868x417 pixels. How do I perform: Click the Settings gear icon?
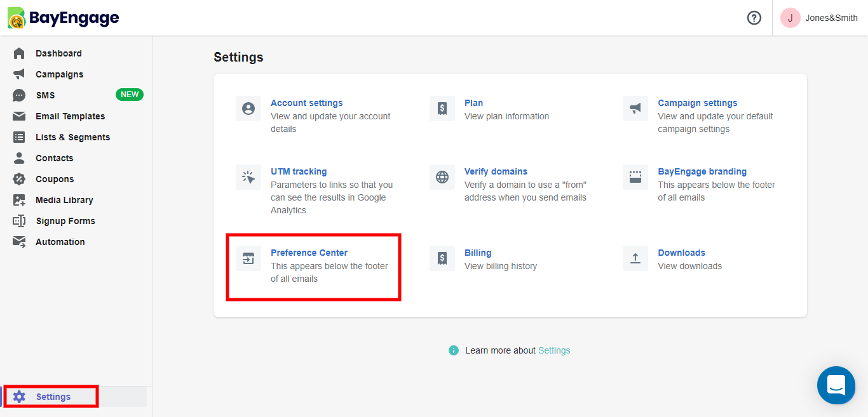19,397
